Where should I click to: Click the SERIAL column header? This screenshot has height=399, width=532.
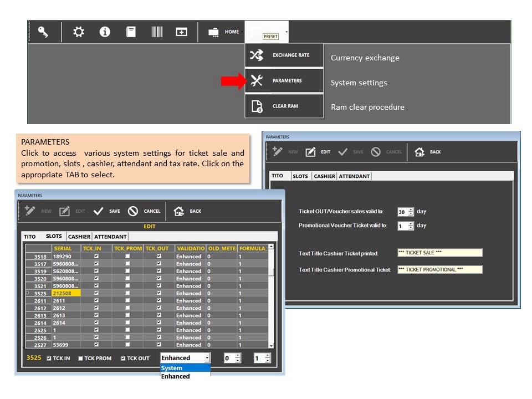click(66, 248)
